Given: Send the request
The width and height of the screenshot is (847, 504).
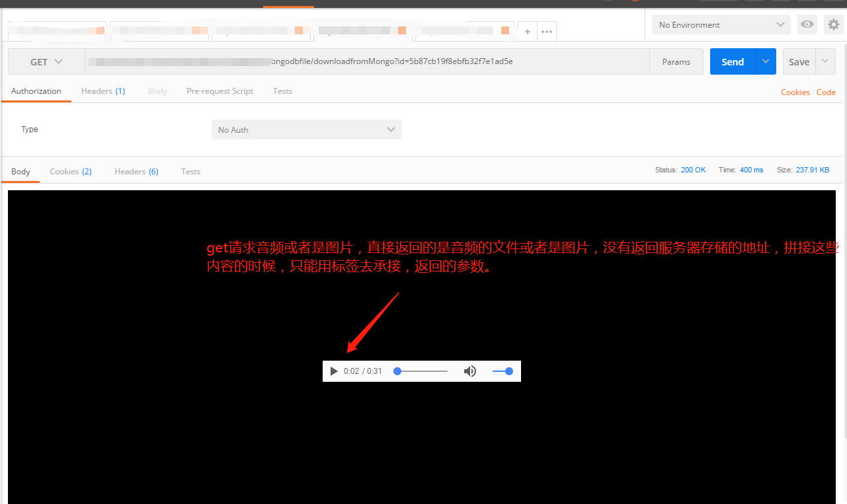Looking at the screenshot, I should coord(733,61).
